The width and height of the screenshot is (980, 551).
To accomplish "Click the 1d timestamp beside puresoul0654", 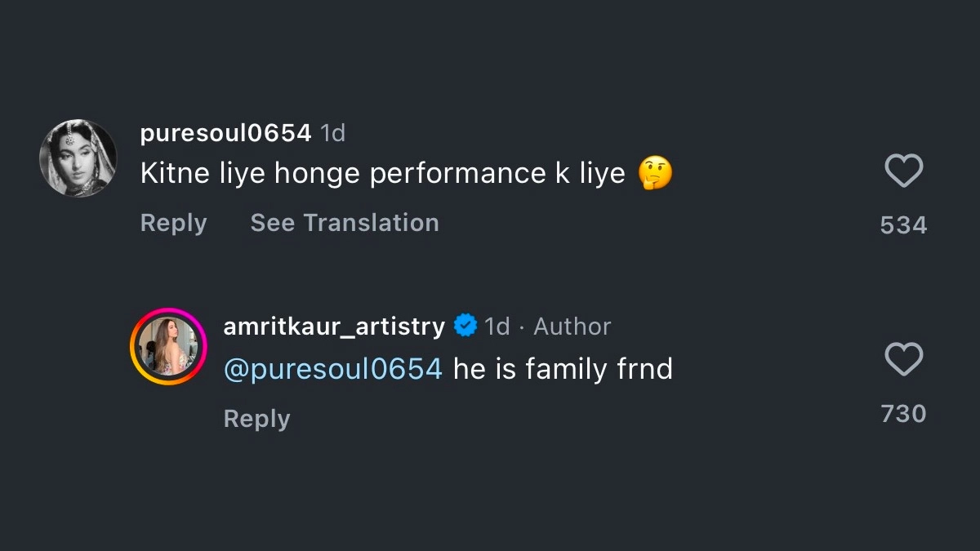I will click(332, 133).
